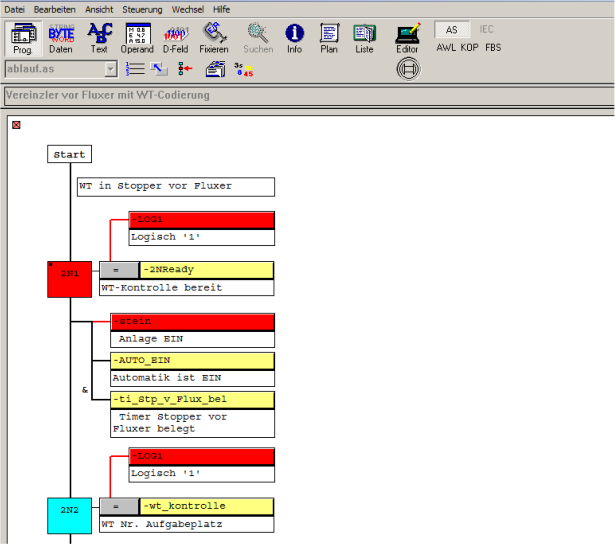Click the Liste toolbar icon
This screenshot has width=615, height=544.
click(364, 38)
